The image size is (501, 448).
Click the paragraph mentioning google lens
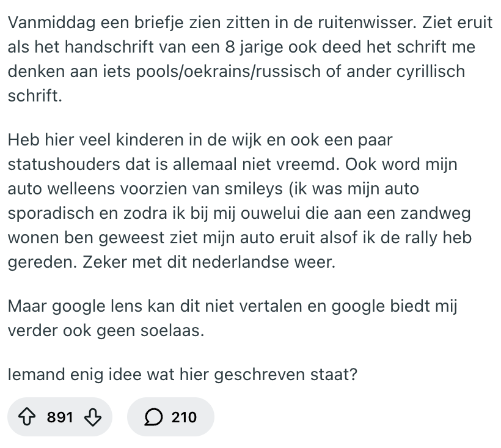point(232,318)
